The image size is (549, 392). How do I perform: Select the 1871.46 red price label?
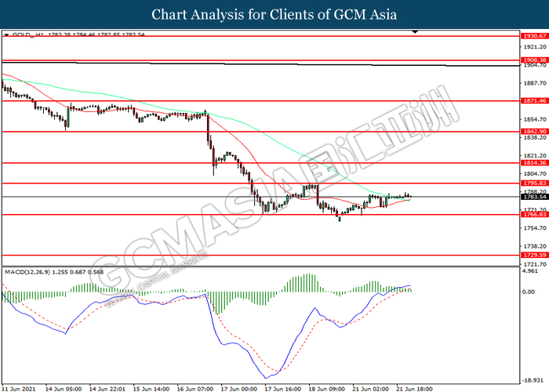tap(535, 101)
